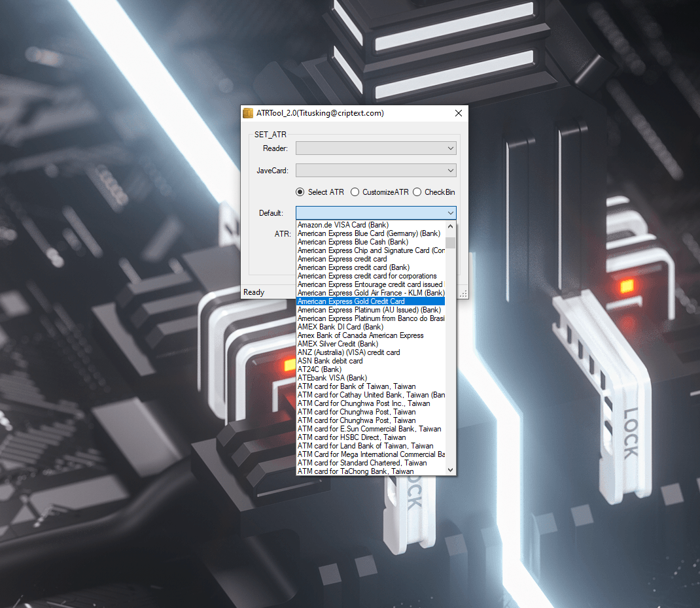This screenshot has height=608, width=700.
Task: Select ASN Bank debit card item
Action: [330, 361]
